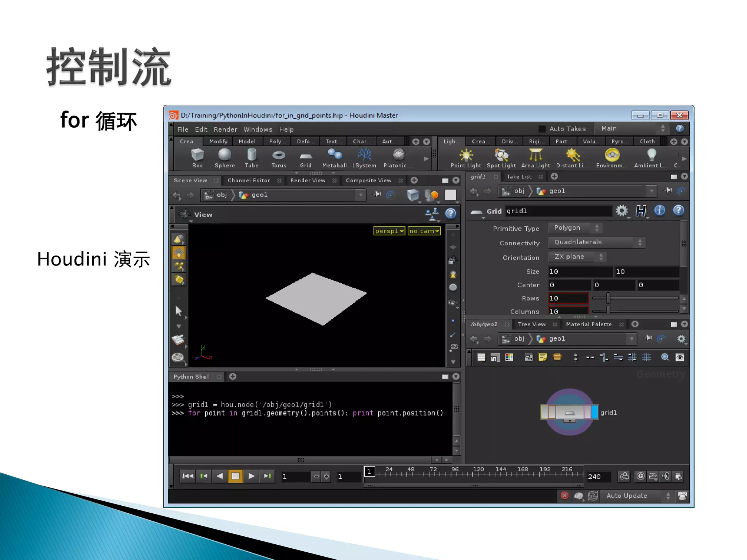Toggle pin on the parameter pane
Image resolution: width=747 pixels, height=560 pixels.
point(668,191)
